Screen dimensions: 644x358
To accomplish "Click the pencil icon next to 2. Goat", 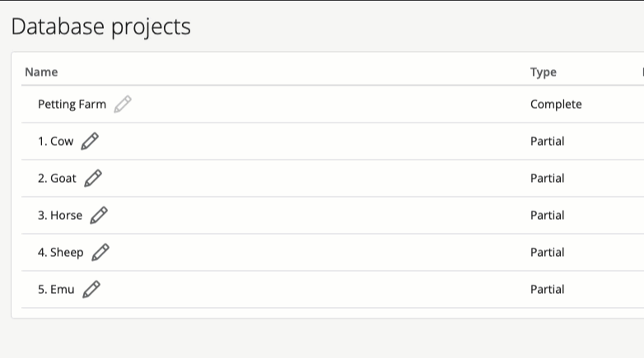I will pos(93,179).
